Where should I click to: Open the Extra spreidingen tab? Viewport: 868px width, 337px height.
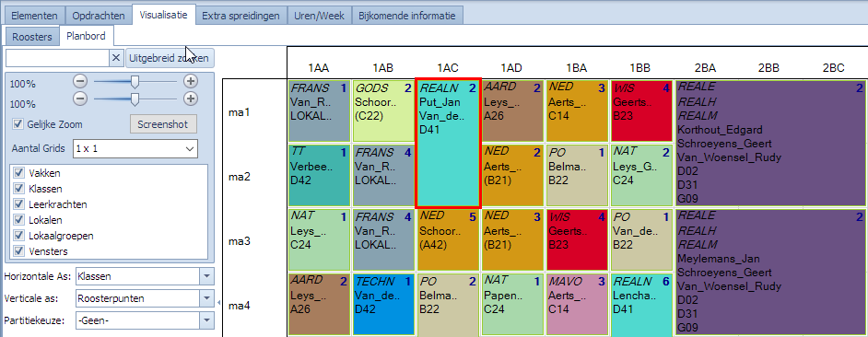(240, 16)
